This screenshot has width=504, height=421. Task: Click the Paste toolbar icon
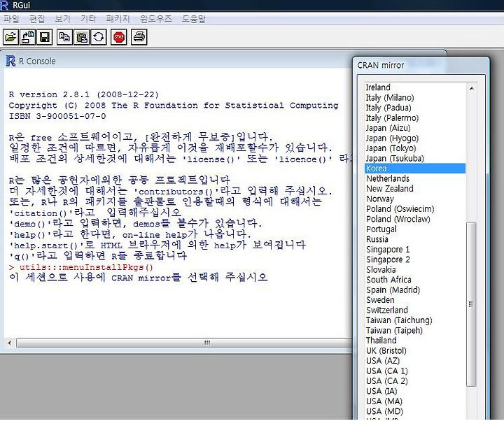point(82,37)
